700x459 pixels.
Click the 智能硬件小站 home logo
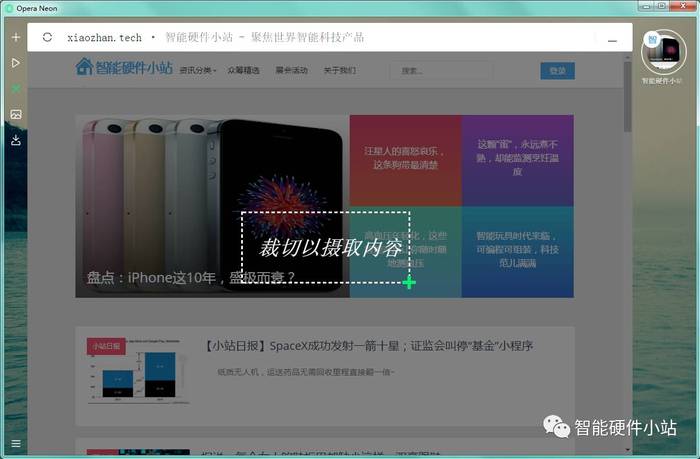click(x=124, y=67)
